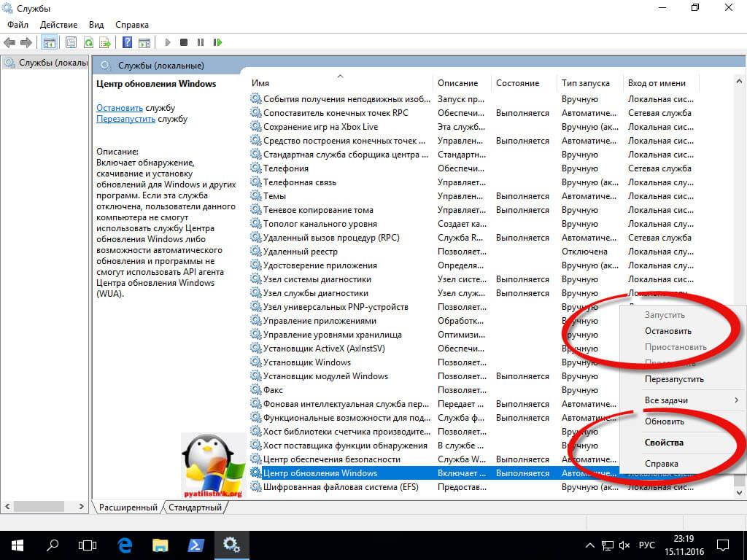Select Службы (локальные) in the left tree
Screen dimensions: 747x560
pos(46,63)
